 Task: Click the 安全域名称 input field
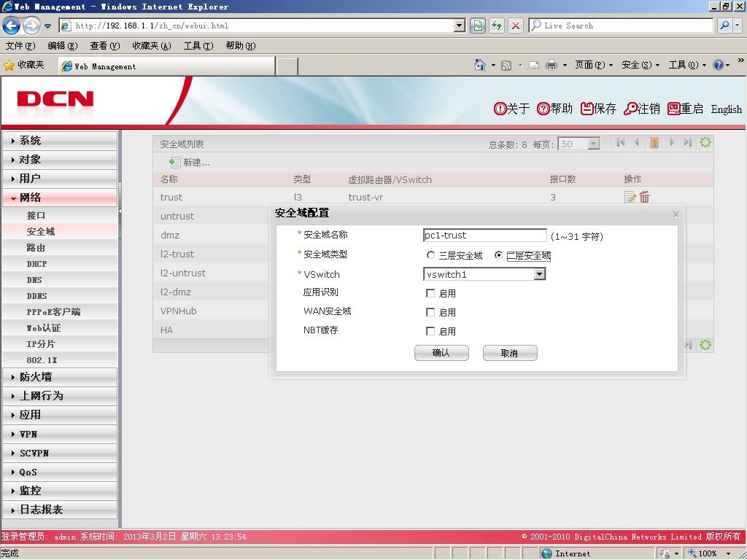(484, 236)
